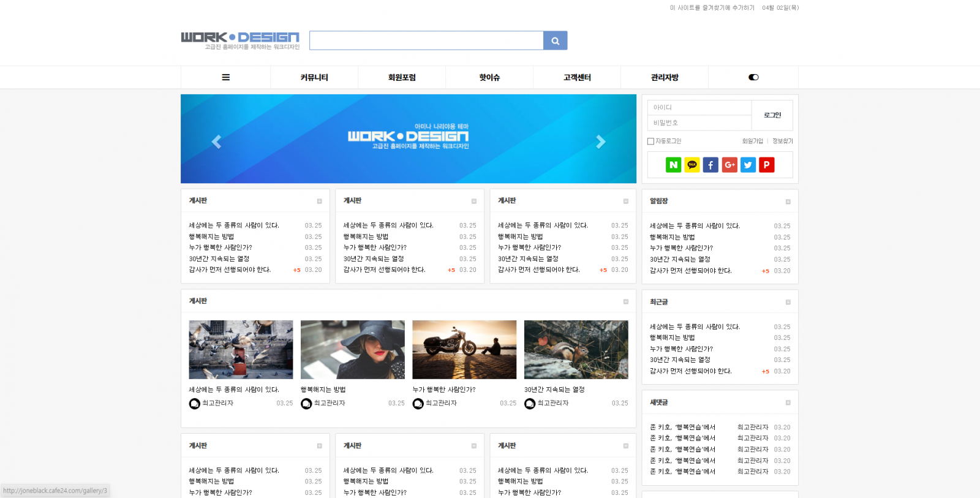Expand the 최근글 panel more icon
The width and height of the screenshot is (980, 498).
788,302
